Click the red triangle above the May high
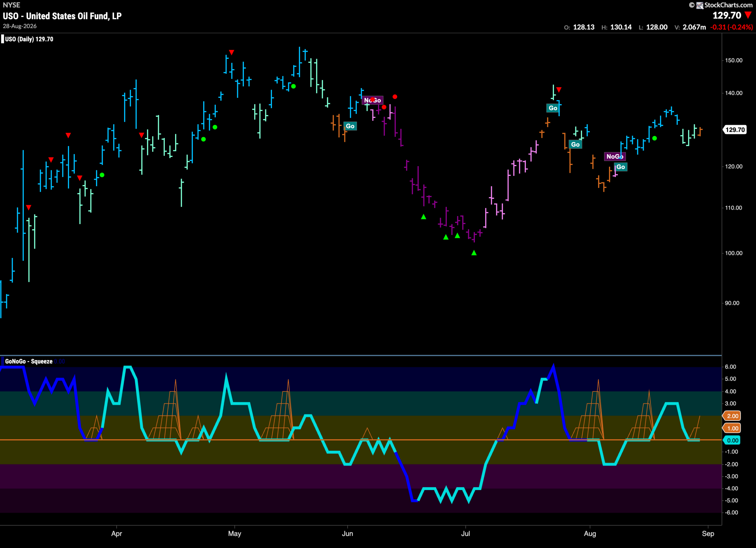Viewport: 756px width, 548px height. 232,52
